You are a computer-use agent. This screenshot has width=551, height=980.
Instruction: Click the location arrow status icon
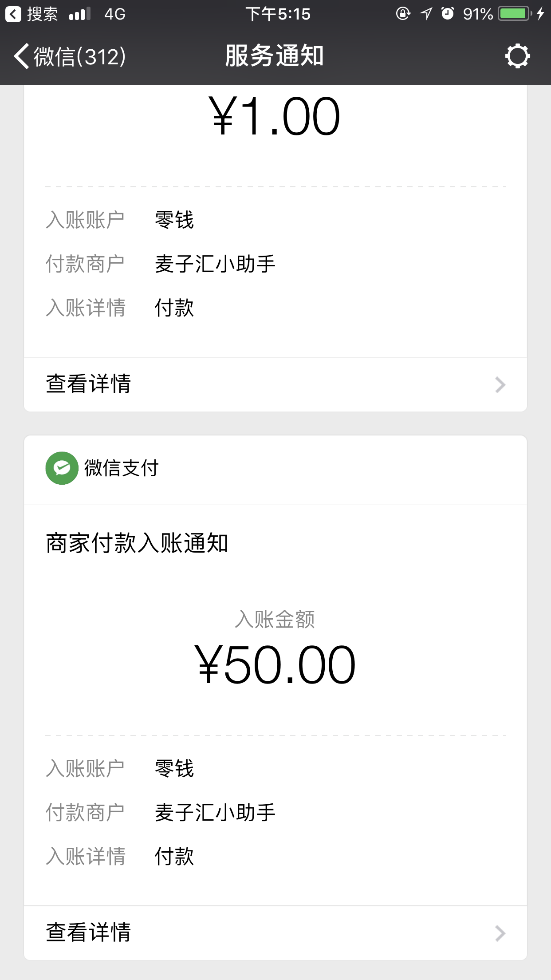(x=426, y=14)
